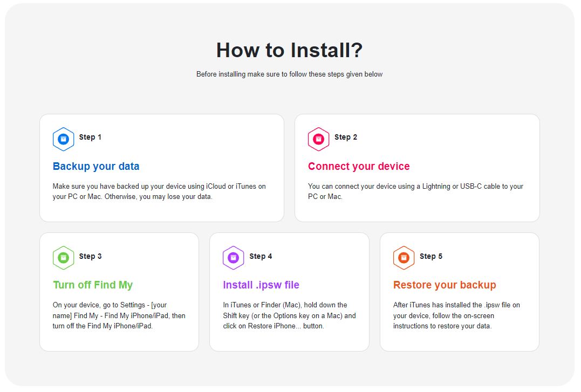
Task: Click the "Step 5" label
Action: coord(431,256)
